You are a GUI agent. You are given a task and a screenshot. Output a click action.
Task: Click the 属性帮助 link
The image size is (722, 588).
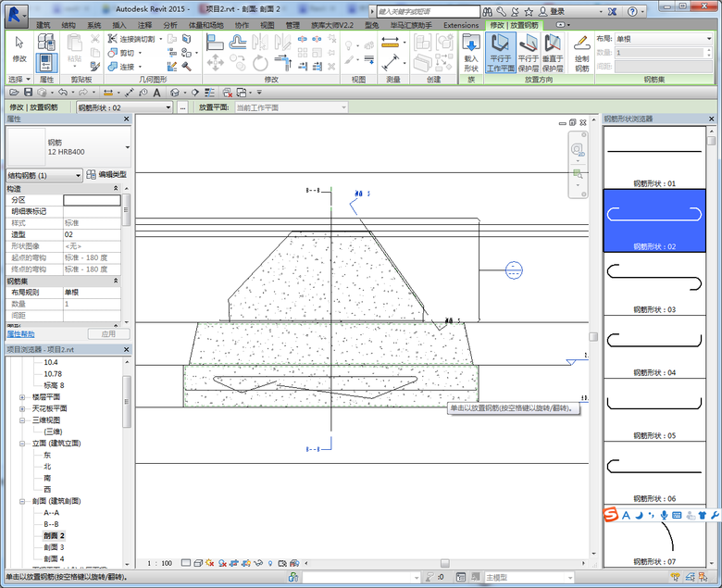coord(21,333)
